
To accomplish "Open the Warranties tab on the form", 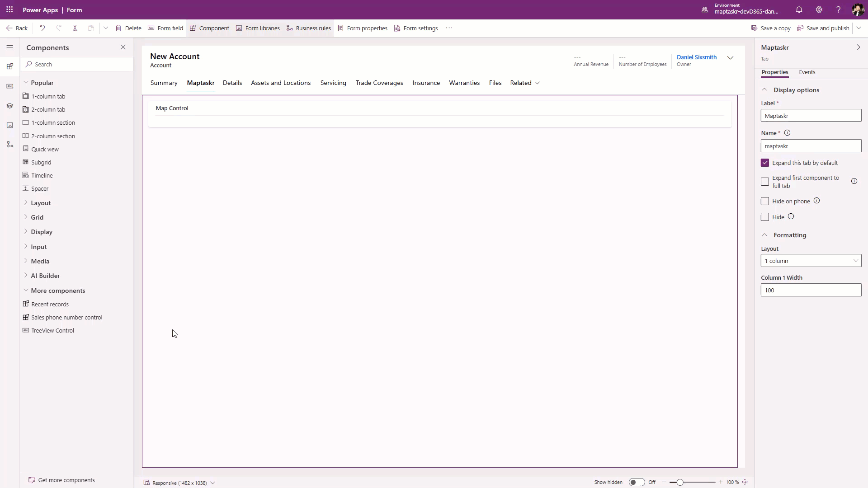I will pos(464,83).
